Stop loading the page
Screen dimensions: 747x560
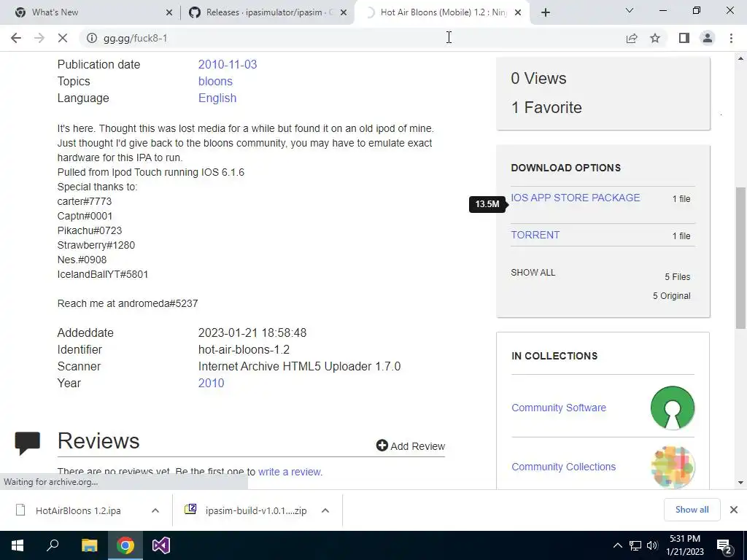pos(63,38)
